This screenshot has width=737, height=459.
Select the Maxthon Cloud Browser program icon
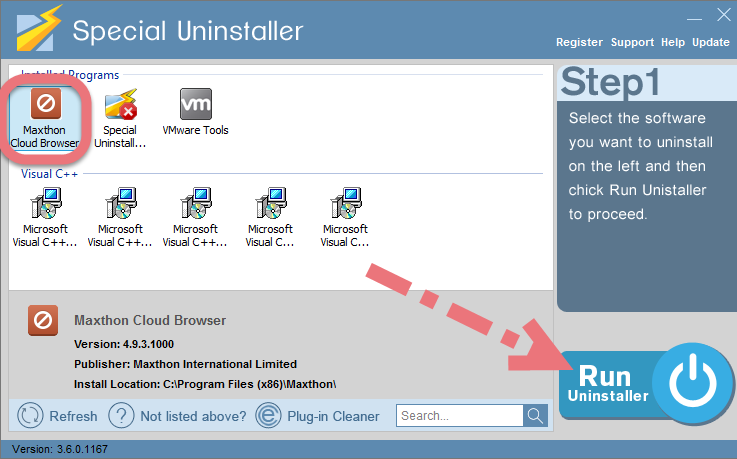point(46,103)
